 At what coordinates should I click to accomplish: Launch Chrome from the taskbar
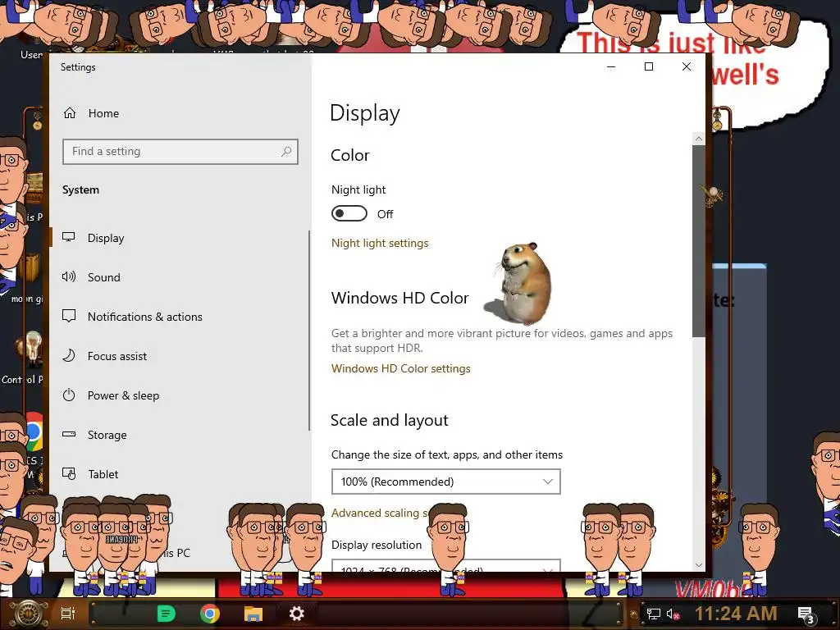pos(209,614)
